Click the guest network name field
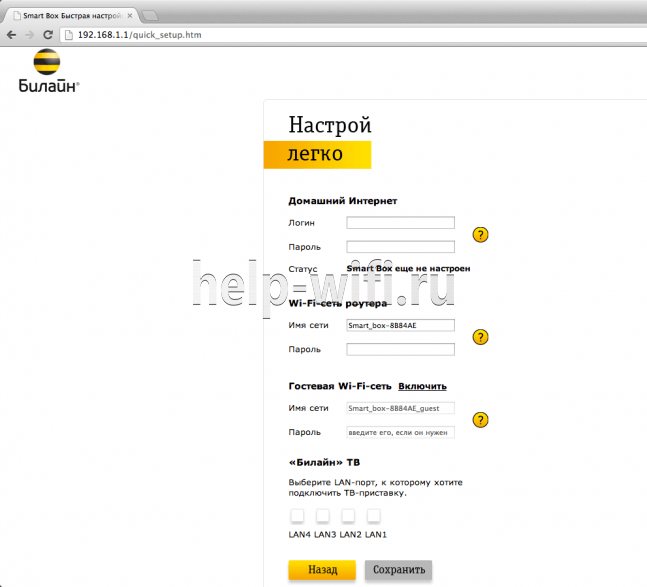The image size is (647, 587). pos(400,408)
